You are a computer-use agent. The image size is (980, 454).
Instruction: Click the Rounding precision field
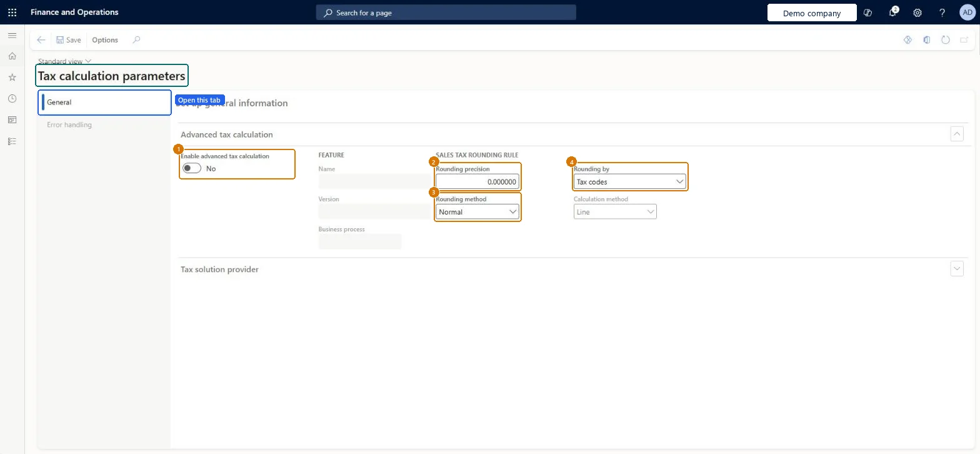(477, 182)
